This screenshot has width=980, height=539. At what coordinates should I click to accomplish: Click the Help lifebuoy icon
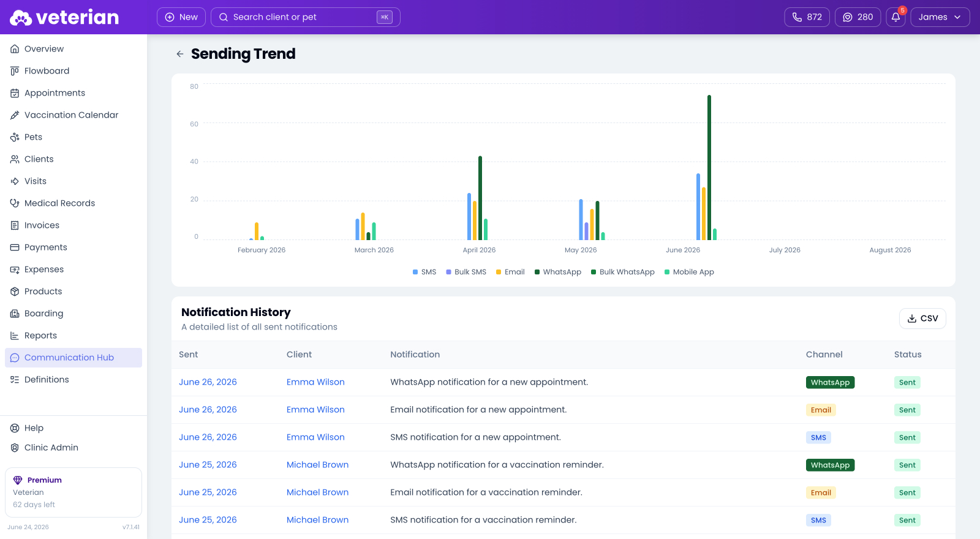click(15, 428)
